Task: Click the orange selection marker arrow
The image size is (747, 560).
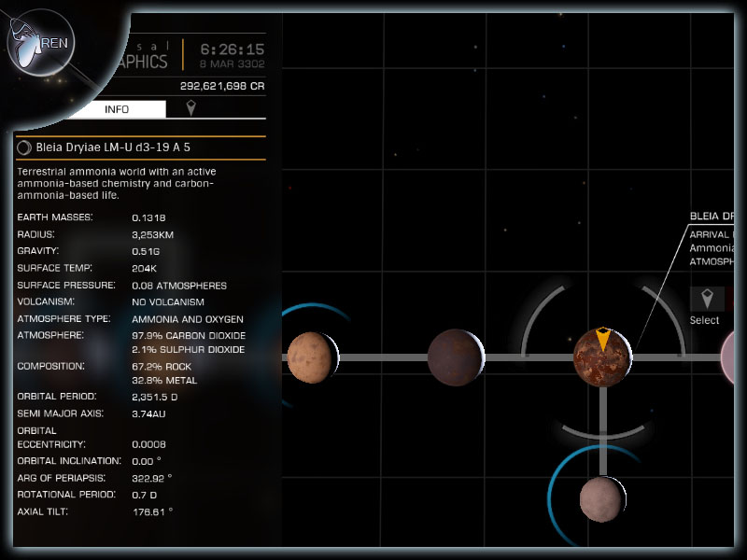Action: click(x=603, y=339)
